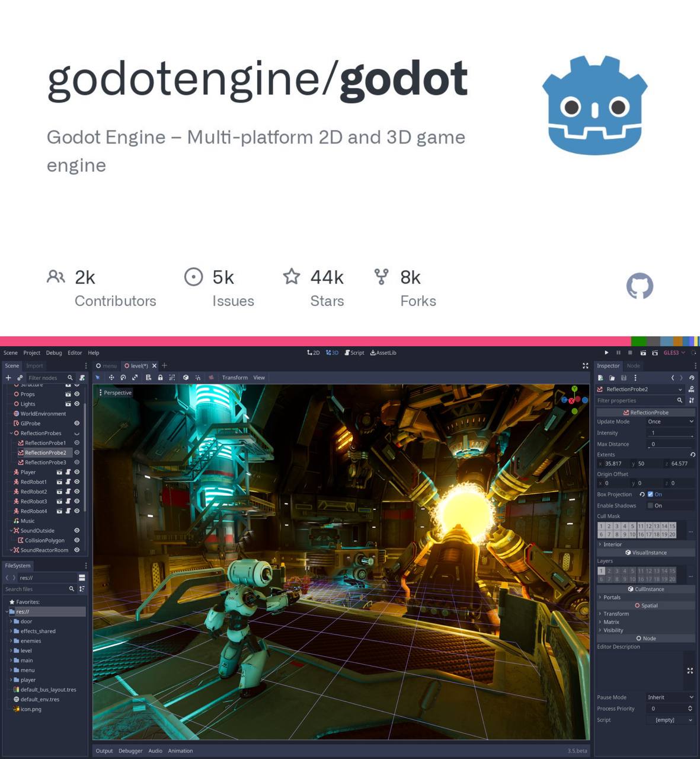Click search icon in Filter properties

[x=680, y=401]
